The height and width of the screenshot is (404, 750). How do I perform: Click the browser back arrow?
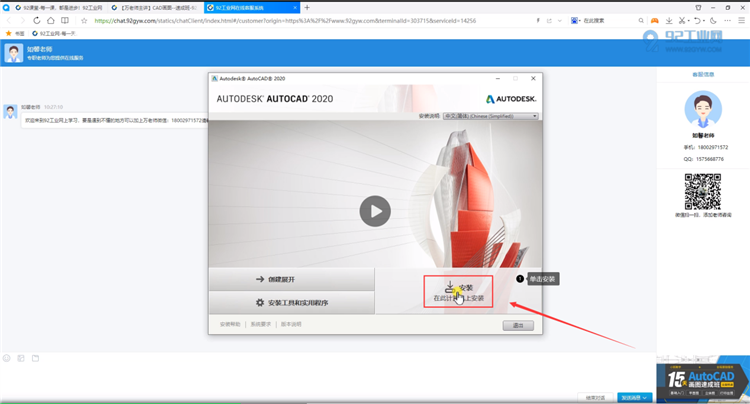(x=9, y=21)
